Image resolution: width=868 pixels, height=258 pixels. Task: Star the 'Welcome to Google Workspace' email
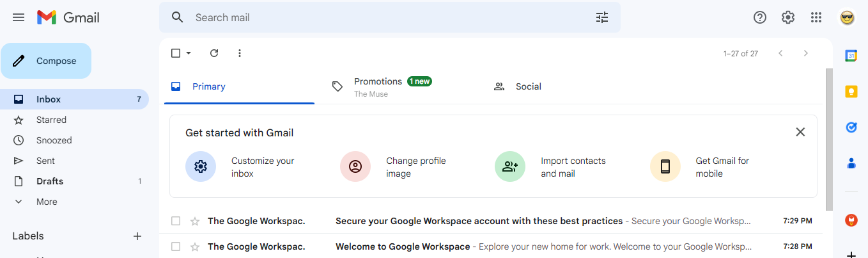(x=195, y=246)
